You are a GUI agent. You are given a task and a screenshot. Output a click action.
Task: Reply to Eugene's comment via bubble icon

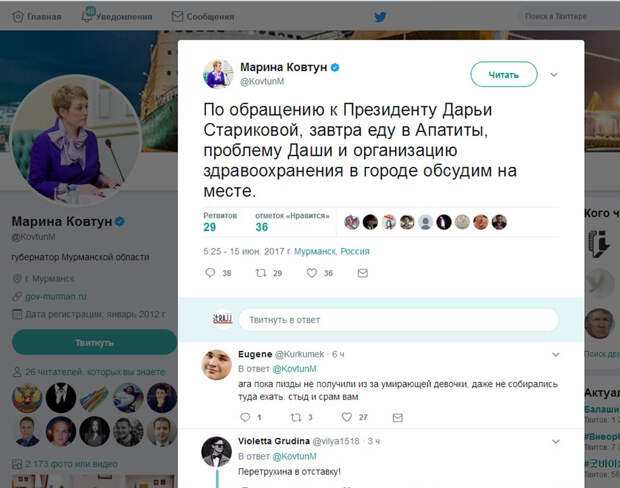245,417
